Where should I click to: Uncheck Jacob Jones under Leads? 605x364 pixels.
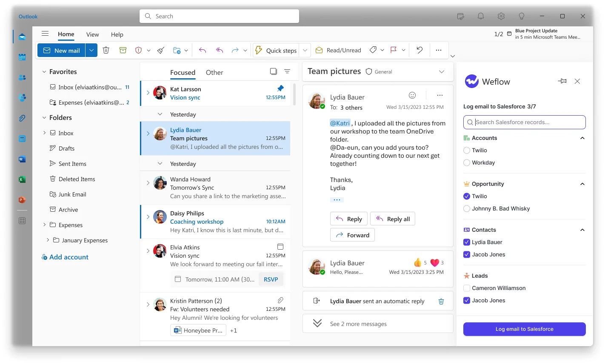point(467,300)
